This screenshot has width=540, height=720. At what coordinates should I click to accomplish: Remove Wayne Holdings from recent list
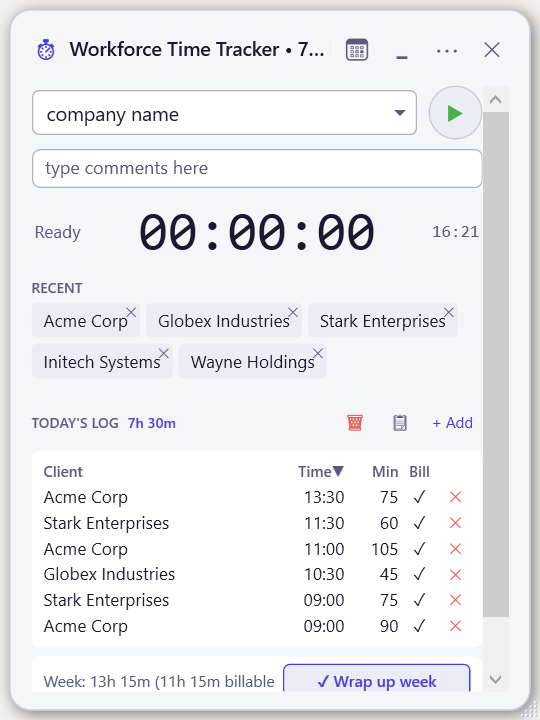(318, 353)
